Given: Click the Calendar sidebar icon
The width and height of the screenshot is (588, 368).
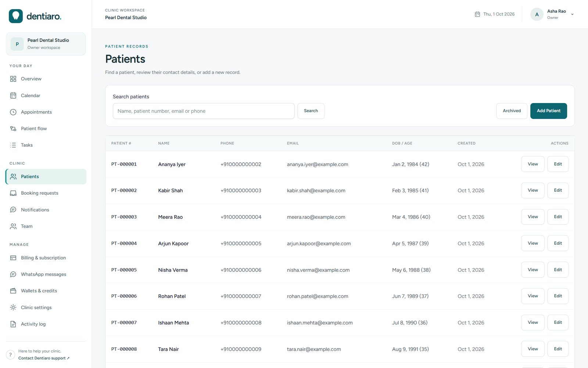Looking at the screenshot, I should click(13, 95).
